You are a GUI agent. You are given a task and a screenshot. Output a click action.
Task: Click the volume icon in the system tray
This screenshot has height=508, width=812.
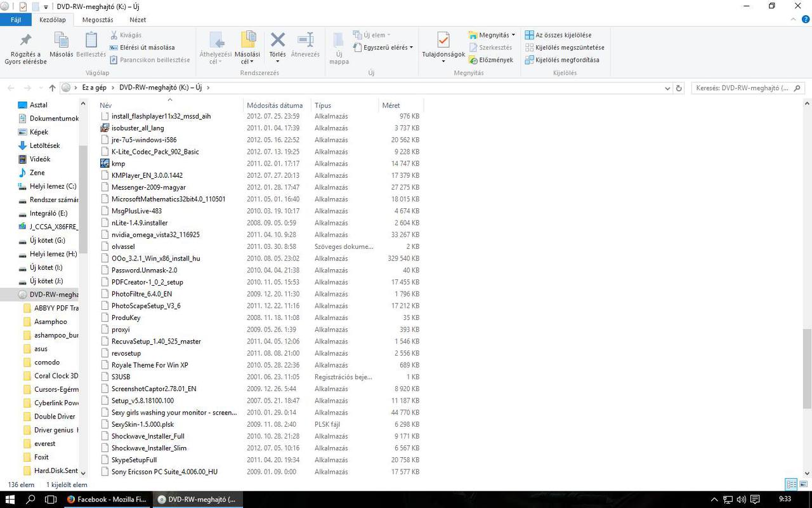[742, 500]
